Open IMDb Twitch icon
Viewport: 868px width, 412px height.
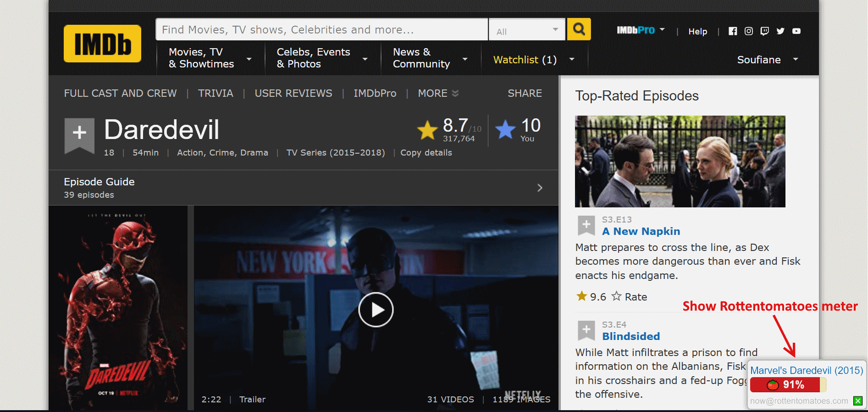click(764, 31)
